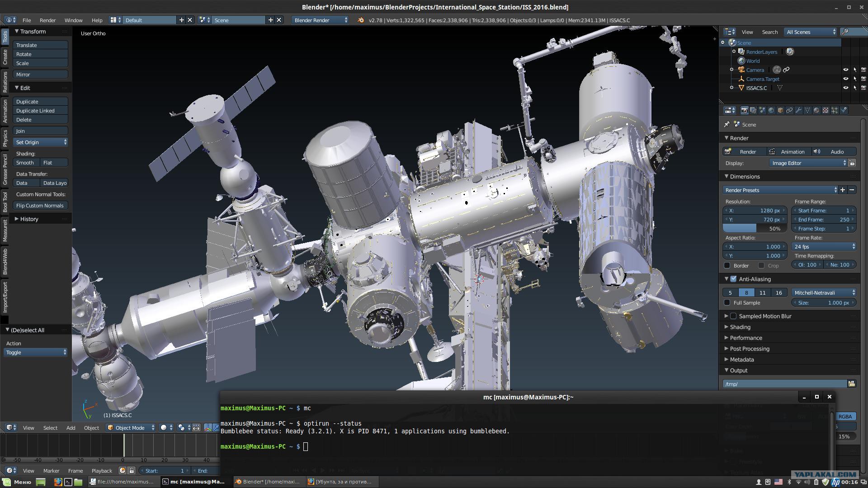Screen dimensions: 868x488
Task: Click the /tmp/ output path field
Action: 784,384
